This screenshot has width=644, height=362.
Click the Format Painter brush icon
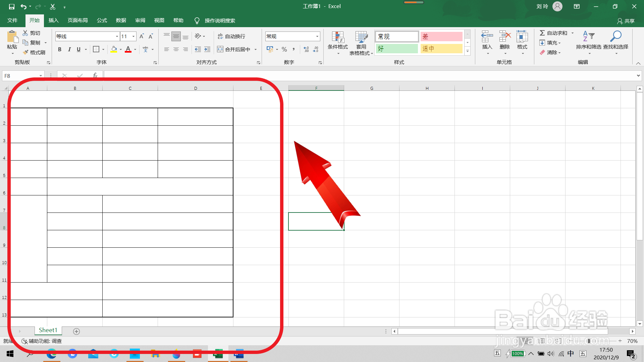pos(26,52)
